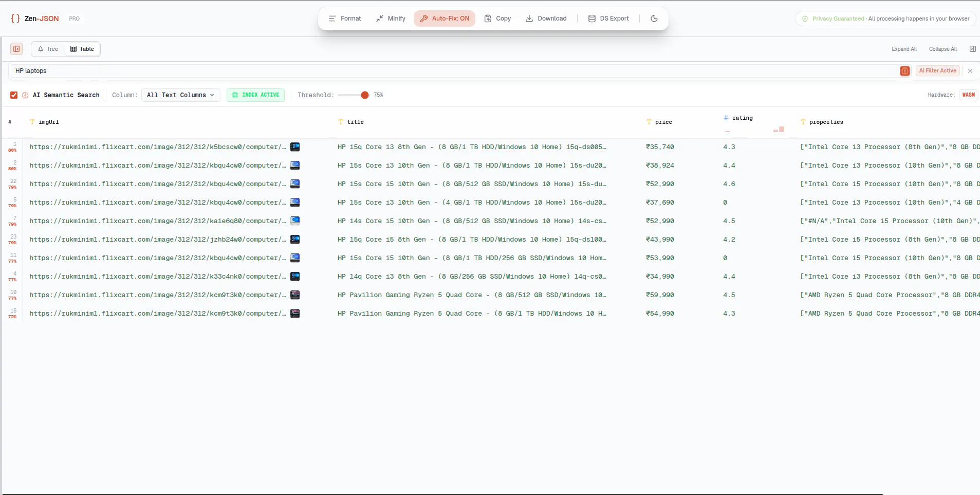Download the JSON file
980x495 pixels.
tap(546, 19)
